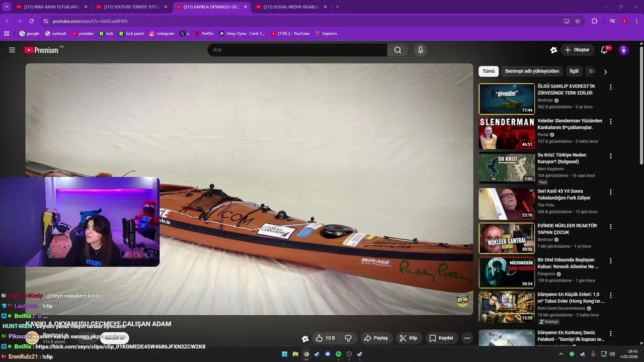
Task: Open Spotify from the taskbar
Action: click(339, 354)
